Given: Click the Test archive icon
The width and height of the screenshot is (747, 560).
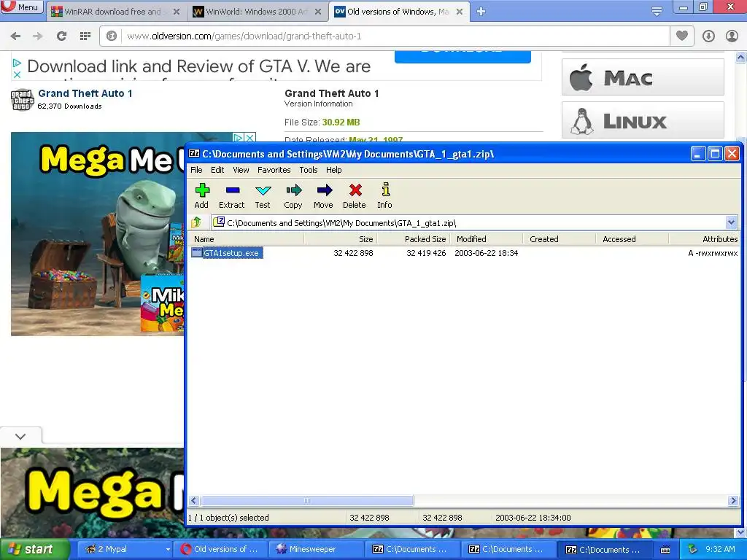Looking at the screenshot, I should 263,195.
